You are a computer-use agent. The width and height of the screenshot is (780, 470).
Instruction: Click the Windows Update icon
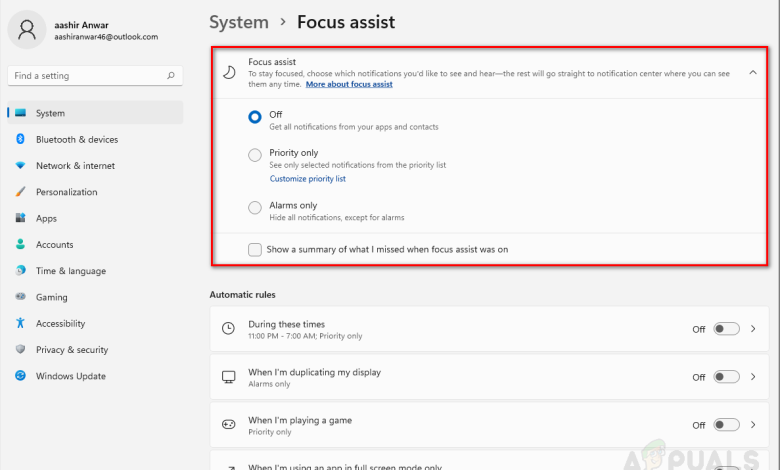(x=20, y=376)
